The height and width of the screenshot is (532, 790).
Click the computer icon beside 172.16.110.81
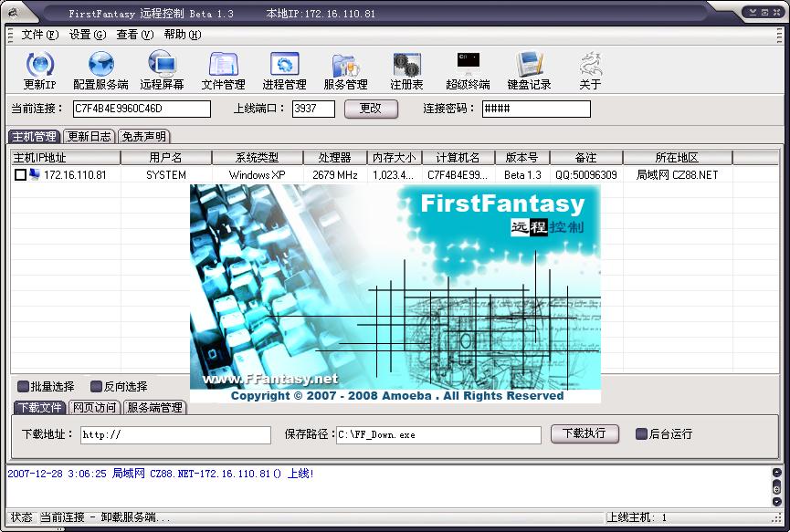click(37, 174)
